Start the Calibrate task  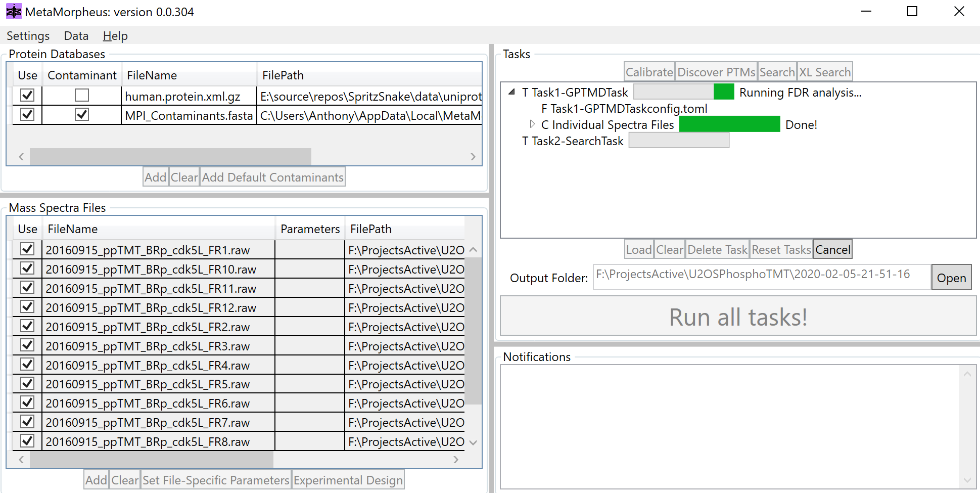[649, 71]
